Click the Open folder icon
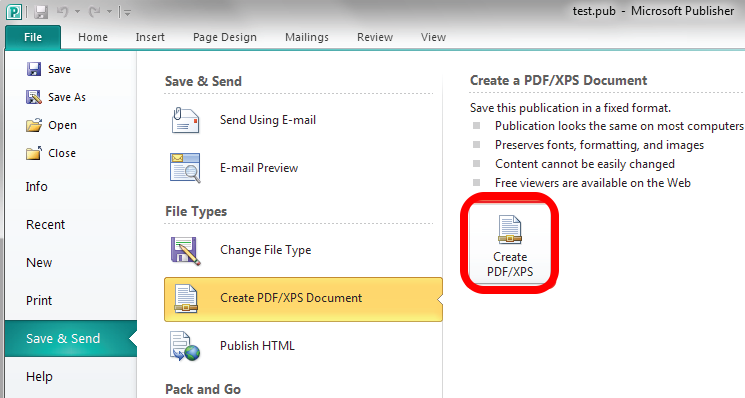745x398 pixels. tap(34, 125)
